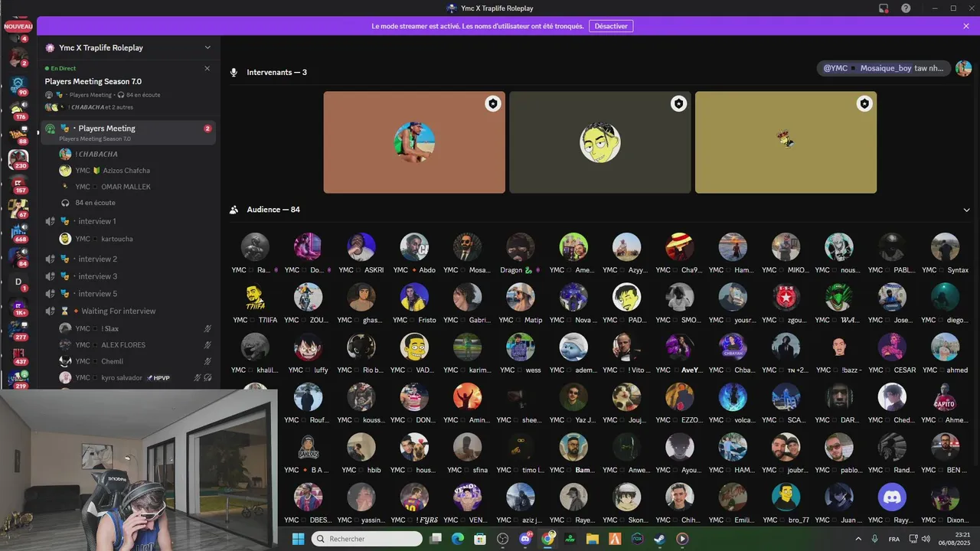Open server with 176 notification badge
980x551 pixels.
pyautogui.click(x=18, y=109)
